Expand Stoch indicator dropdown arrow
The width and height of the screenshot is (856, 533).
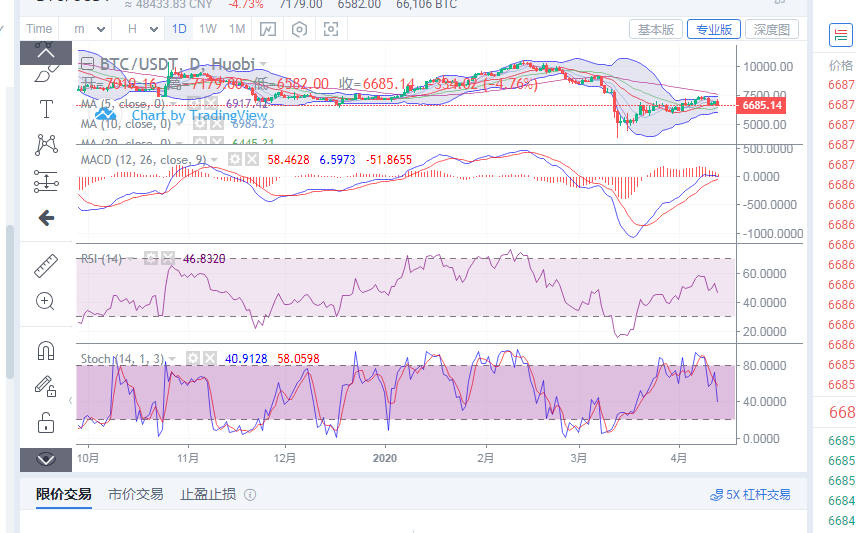[x=173, y=359]
